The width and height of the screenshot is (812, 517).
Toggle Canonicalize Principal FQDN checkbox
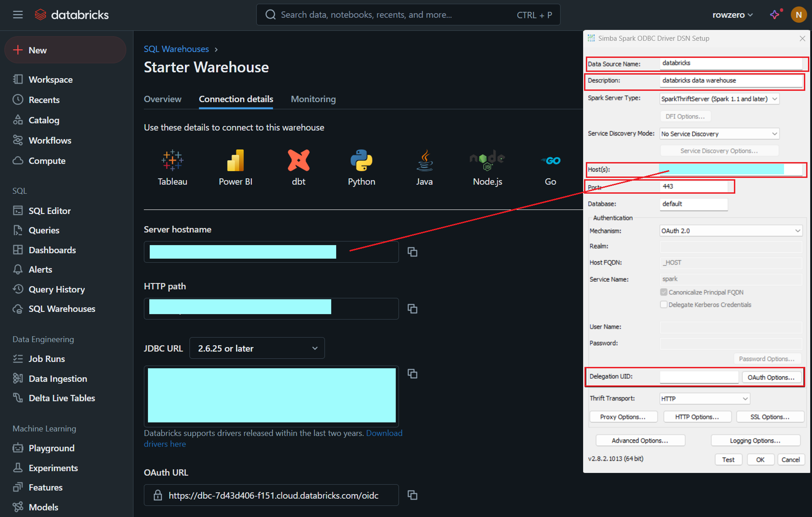663,292
